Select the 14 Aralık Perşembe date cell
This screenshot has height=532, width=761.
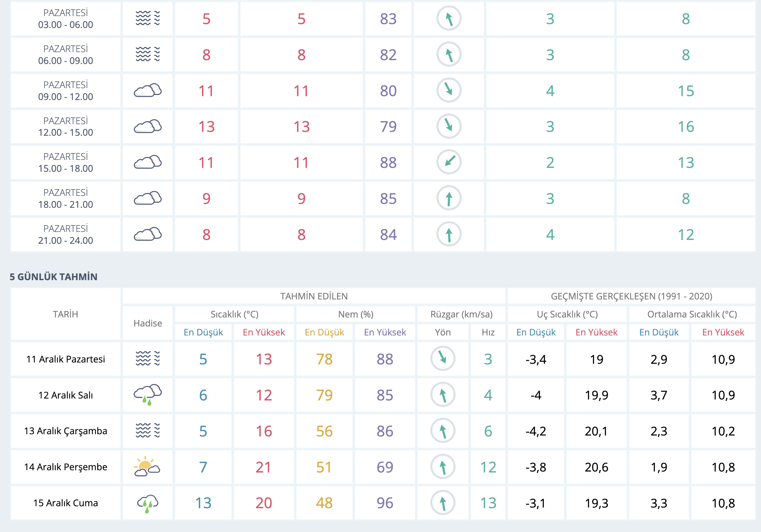point(65,467)
